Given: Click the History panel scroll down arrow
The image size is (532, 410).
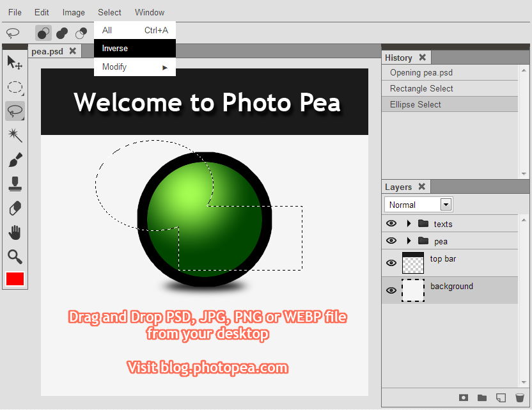Looking at the screenshot, I should click(x=524, y=173).
